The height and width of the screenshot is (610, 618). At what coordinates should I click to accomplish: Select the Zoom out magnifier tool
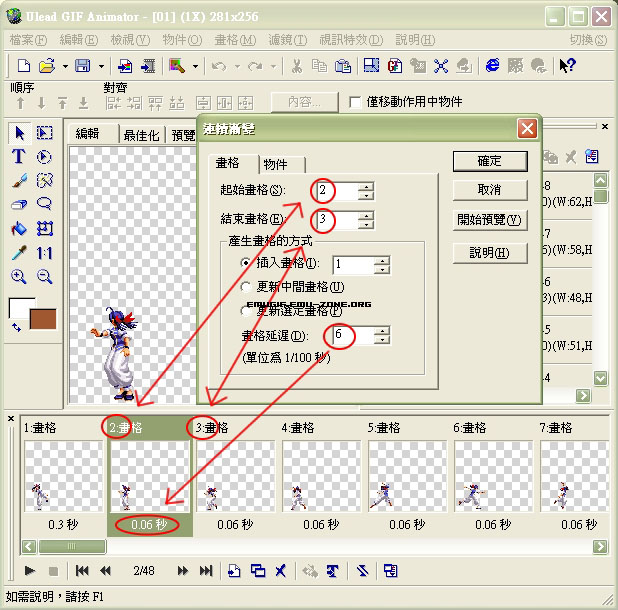coord(44,277)
